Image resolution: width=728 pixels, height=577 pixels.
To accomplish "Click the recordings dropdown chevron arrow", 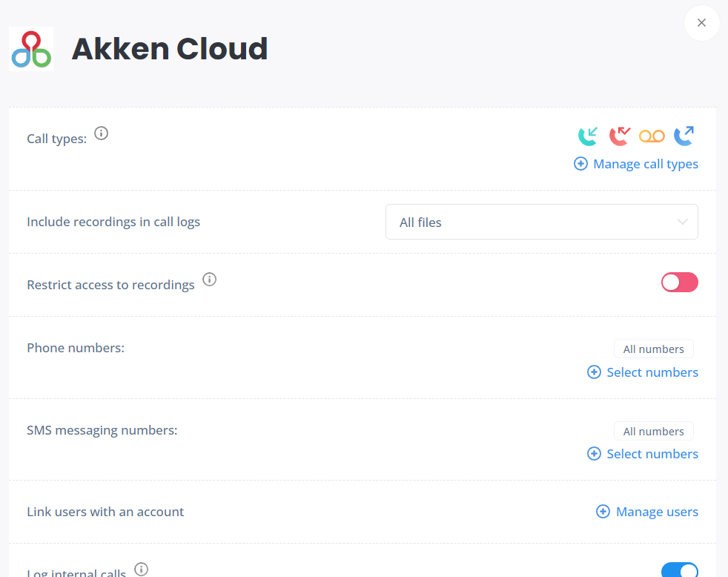I will click(x=682, y=222).
